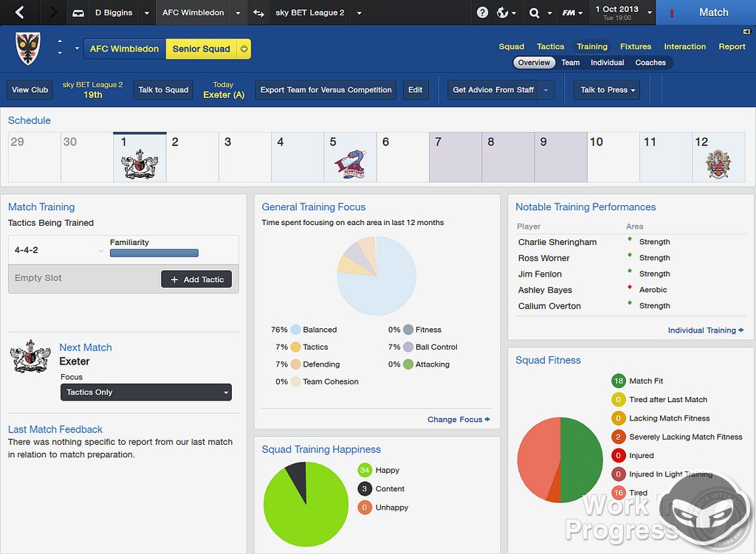Expand the AFC Wimbledon top dropdown arrow

point(238,13)
